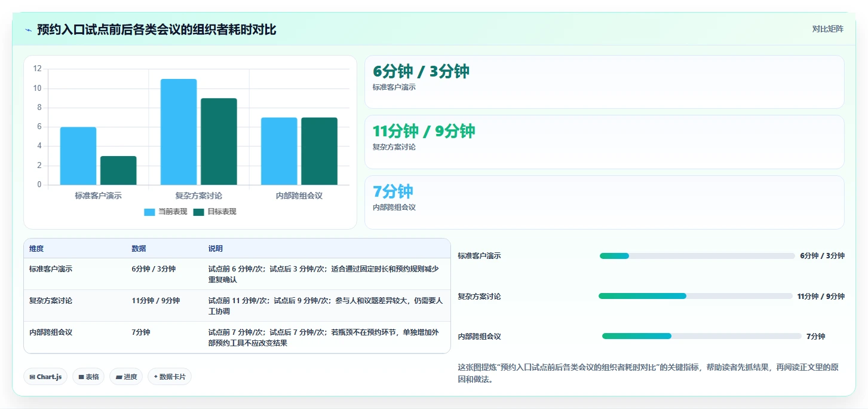Image resolution: width=868 pixels, height=409 pixels.
Task: Click the description starting 试点前 11 分钟/次
Action: tap(326, 306)
